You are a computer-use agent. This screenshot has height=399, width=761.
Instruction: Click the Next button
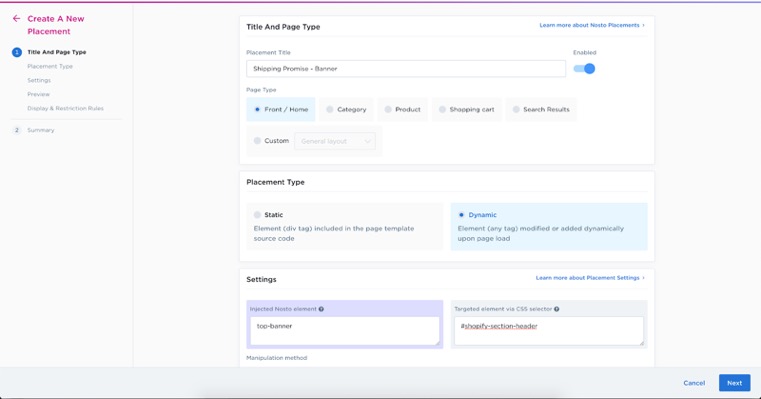[734, 383]
